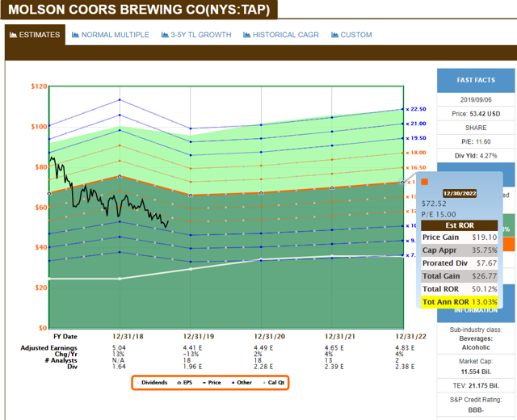Click the Molson Coors Brewing Co title

[139, 10]
